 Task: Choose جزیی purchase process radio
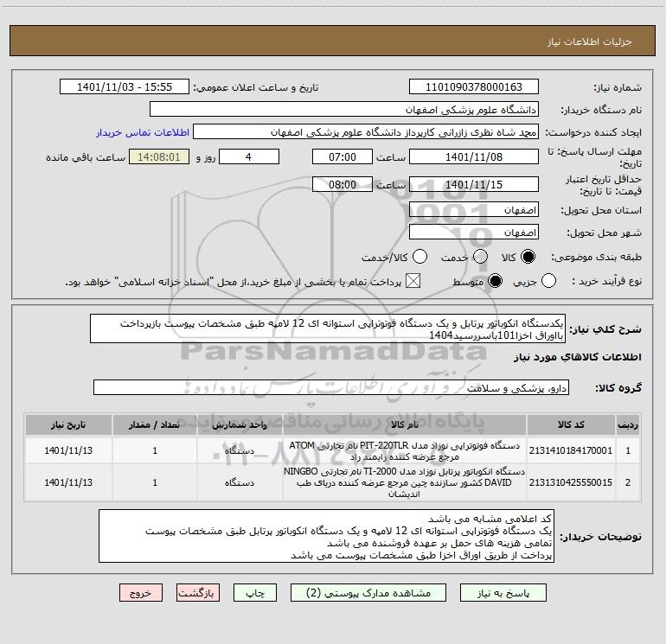point(548,281)
